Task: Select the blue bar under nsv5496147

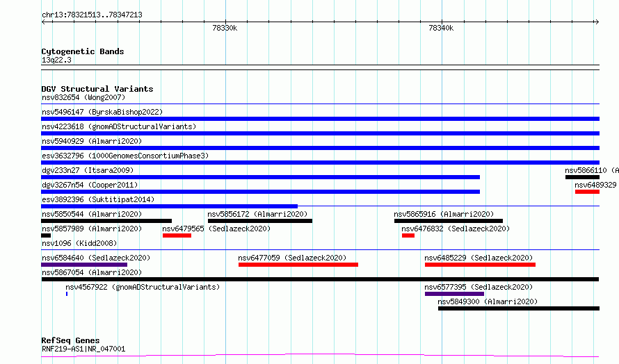Action: pos(320,119)
